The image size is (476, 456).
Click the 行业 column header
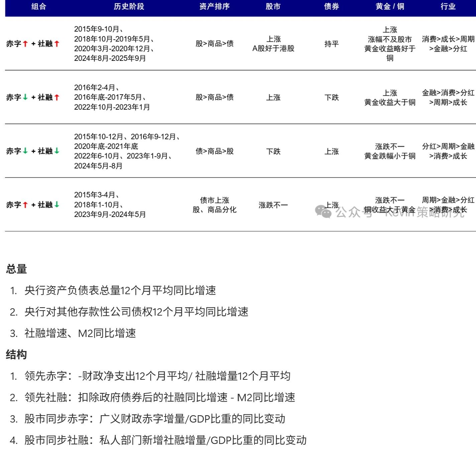[x=448, y=7]
